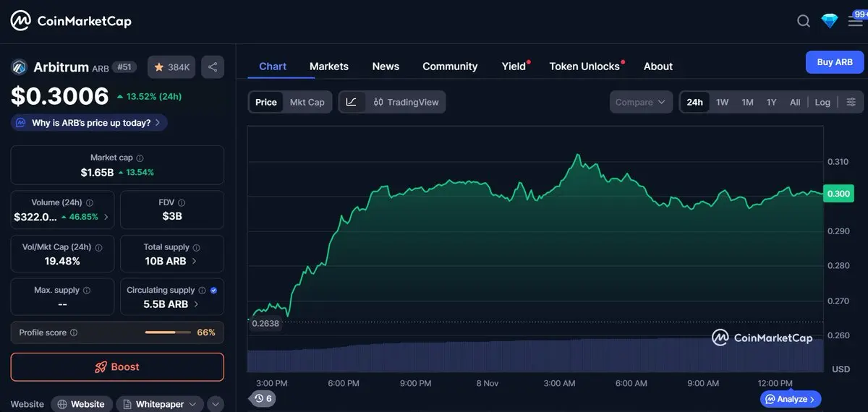The width and height of the screenshot is (868, 412).
Task: Switch to the About tab
Action: pyautogui.click(x=658, y=66)
